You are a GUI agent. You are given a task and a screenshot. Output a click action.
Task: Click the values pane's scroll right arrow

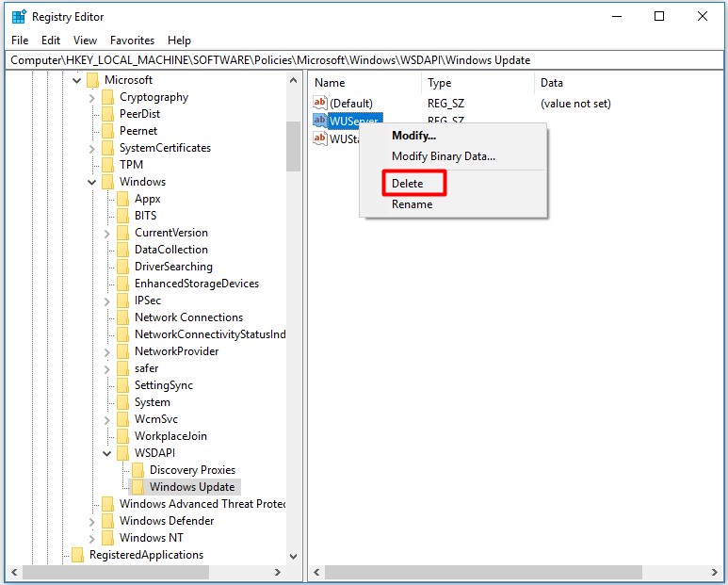click(715, 572)
